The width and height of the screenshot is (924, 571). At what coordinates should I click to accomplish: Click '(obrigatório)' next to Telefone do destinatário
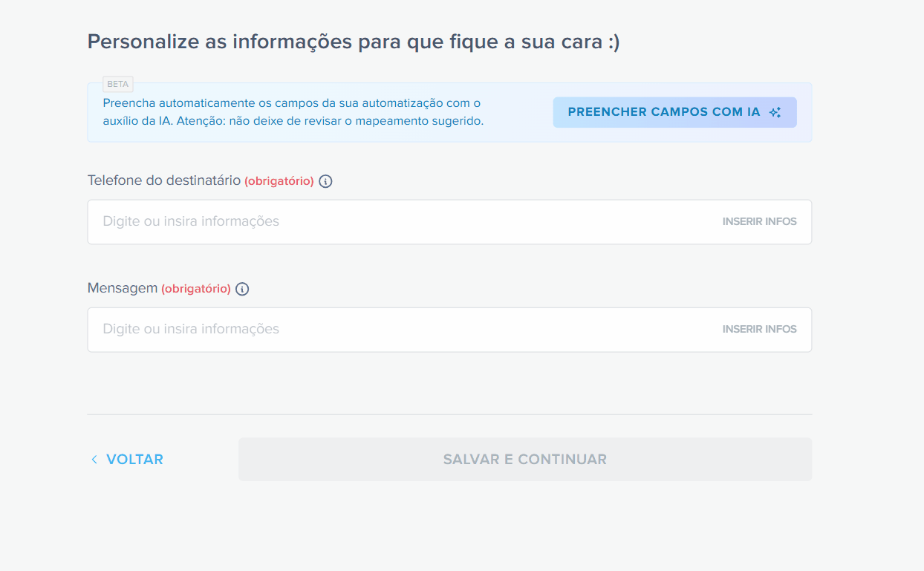[x=279, y=181]
